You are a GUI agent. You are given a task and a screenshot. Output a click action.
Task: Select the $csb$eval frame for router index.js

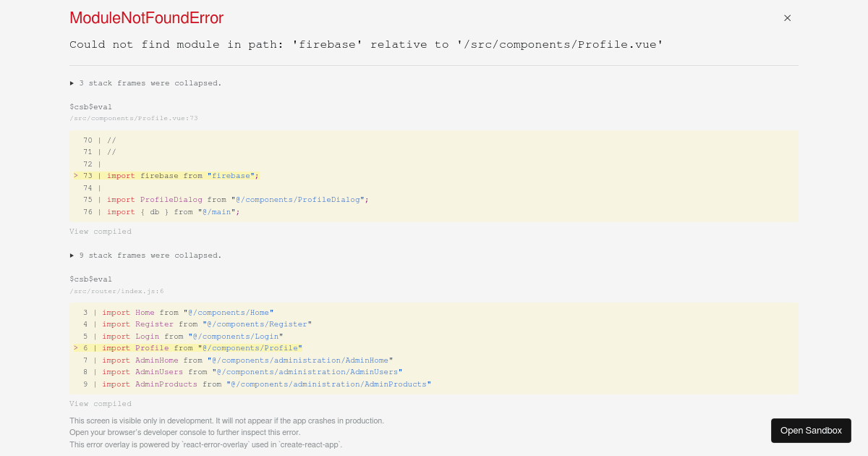90,279
